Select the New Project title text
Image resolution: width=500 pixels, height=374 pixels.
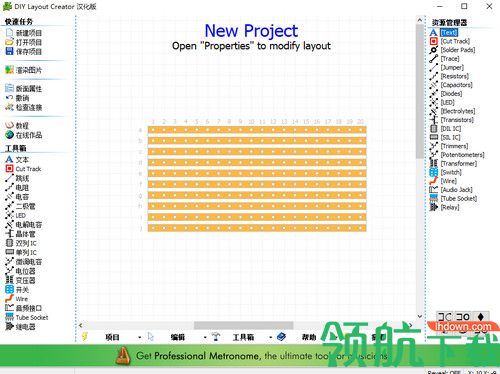251,31
